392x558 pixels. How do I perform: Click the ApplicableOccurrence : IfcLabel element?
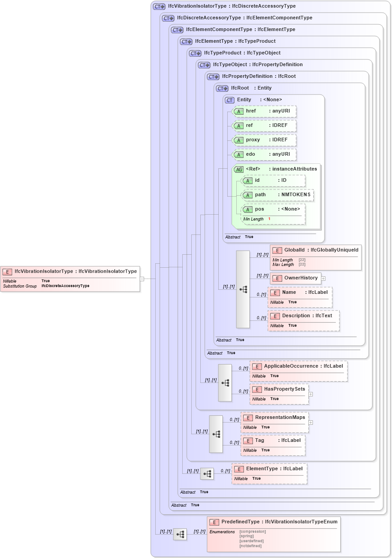[298, 370]
